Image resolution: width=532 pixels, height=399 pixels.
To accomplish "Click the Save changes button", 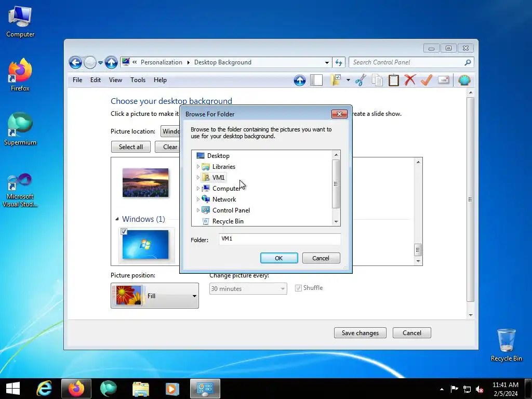I will [360, 333].
